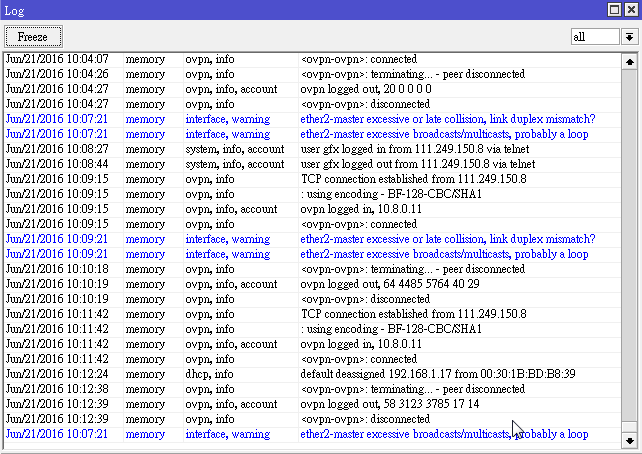Image resolution: width=642 pixels, height=454 pixels.
Task: Select the 10:04:27 '<ovpn-ovpn>: disconnected' entry
Action: (313, 104)
